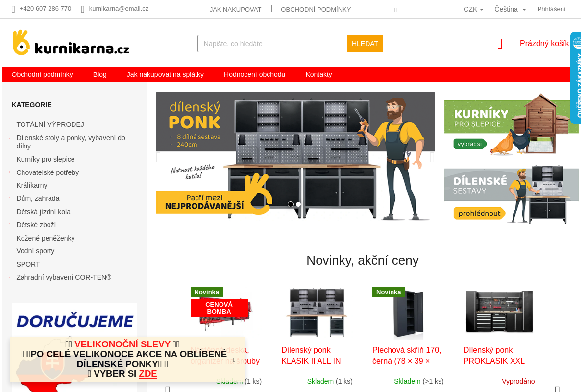
Task: Click the phone icon beside +420 number
Action: pyautogui.click(x=13, y=9)
